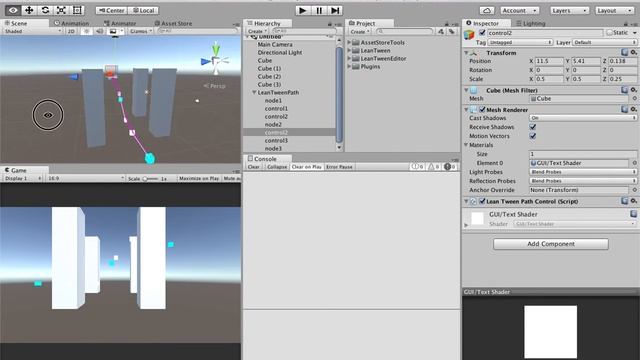Select the Scale tool
640x360 pixels.
tap(61, 10)
